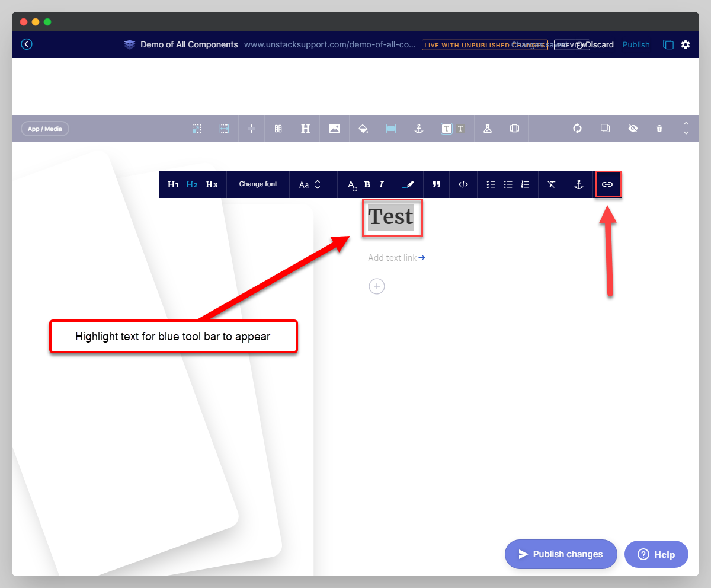The height and width of the screenshot is (588, 711).
Task: Delete the section with the trash icon
Action: (659, 129)
